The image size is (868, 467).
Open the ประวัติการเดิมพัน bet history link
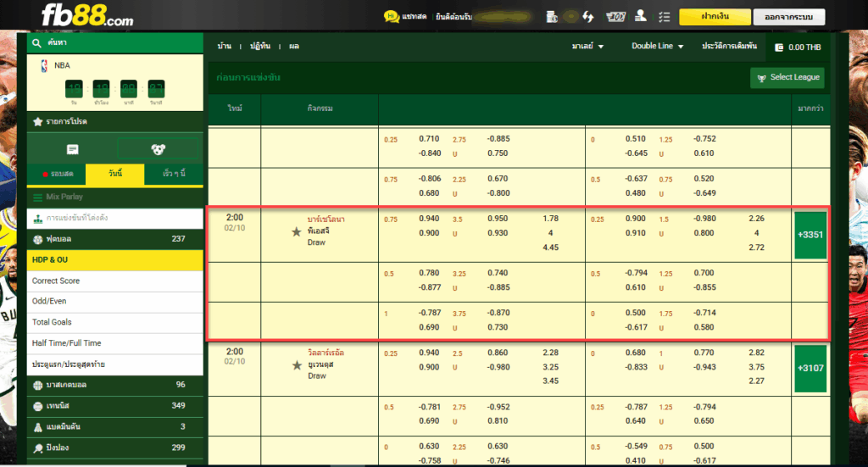[x=730, y=47]
